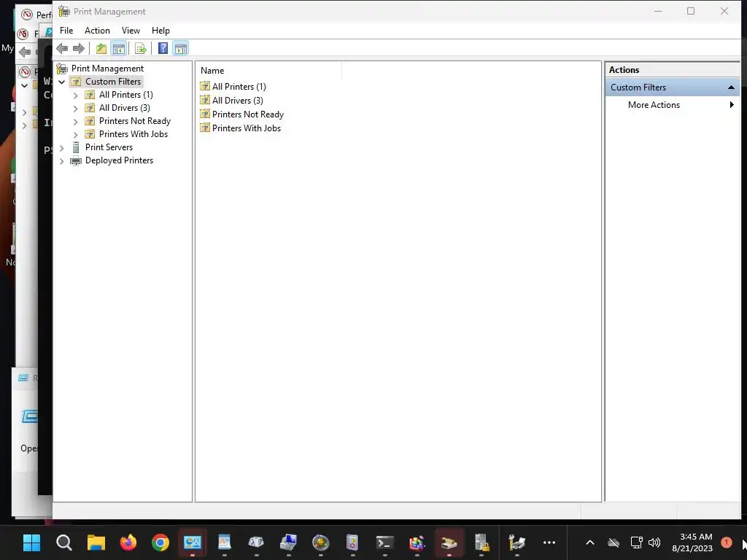Viewport: 747px width, 560px height.
Task: Launch Google Chrome from taskbar
Action: [160, 542]
